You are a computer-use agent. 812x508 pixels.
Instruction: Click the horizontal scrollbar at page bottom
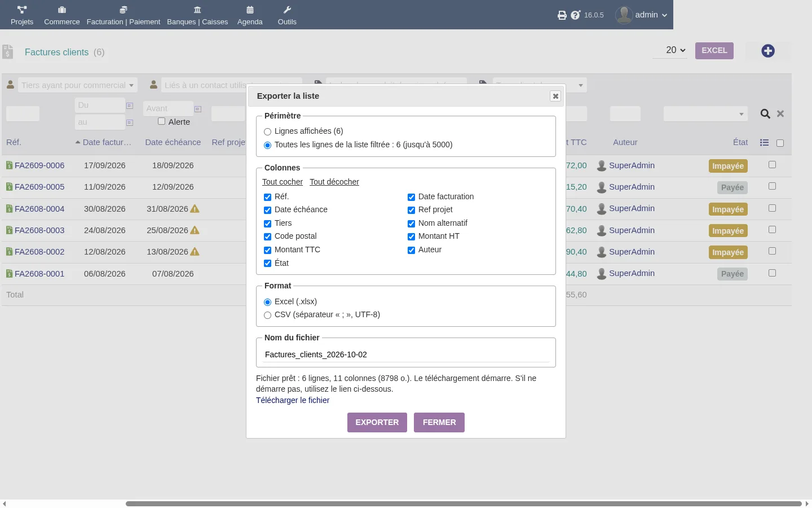464,503
